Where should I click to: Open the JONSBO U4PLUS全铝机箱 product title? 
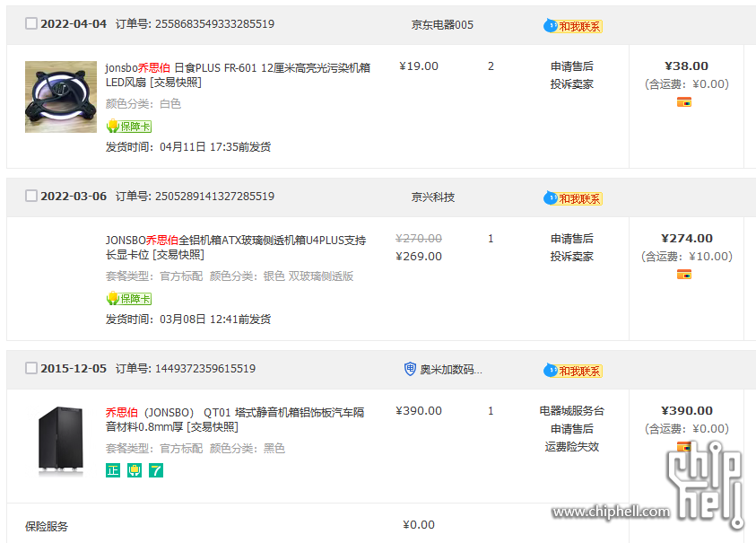pos(236,247)
